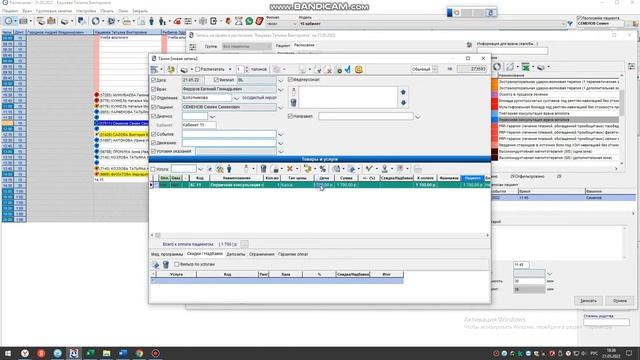Click the hourglass icon in main toolbar
The width and height of the screenshot is (640, 360).
(x=239, y=21)
